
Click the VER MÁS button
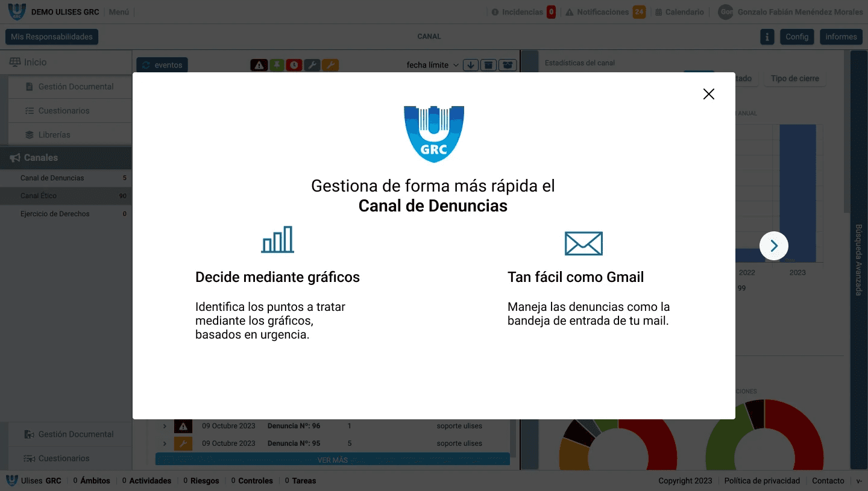click(x=333, y=460)
